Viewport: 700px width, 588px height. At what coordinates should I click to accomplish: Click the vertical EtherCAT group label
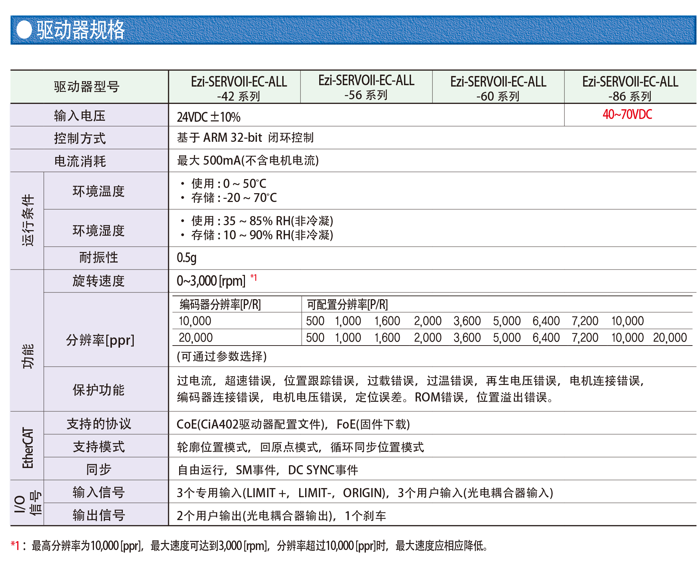[x=28, y=448]
